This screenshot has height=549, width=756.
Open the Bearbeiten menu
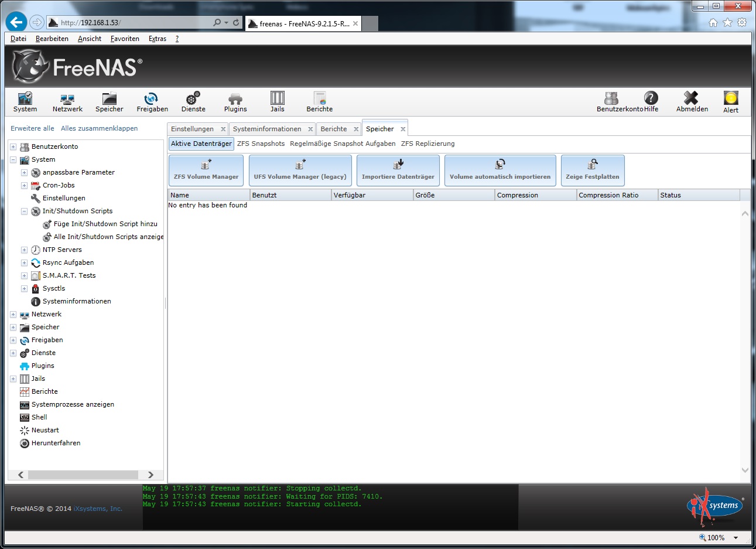(52, 39)
